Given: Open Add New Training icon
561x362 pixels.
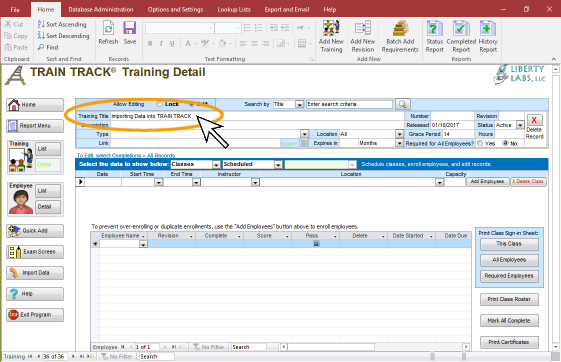Looking at the screenshot, I should [x=331, y=28].
